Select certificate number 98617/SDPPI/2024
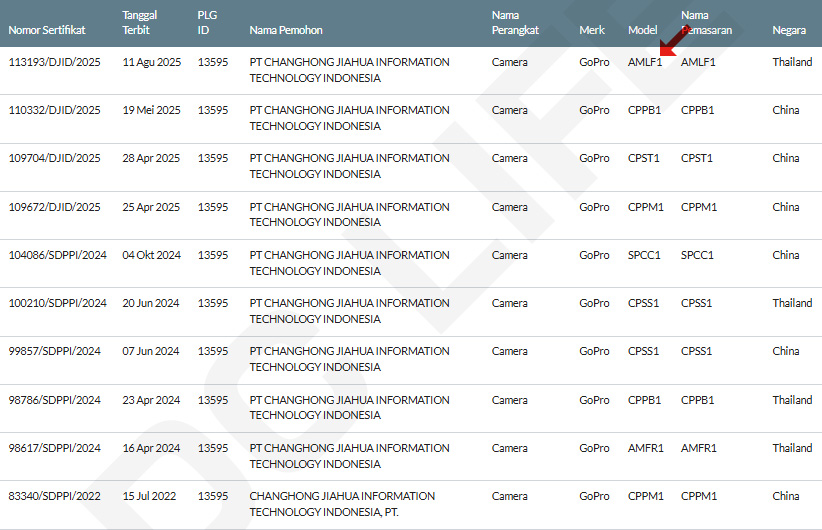Screen dimensions: 822x530 [x=55, y=448]
